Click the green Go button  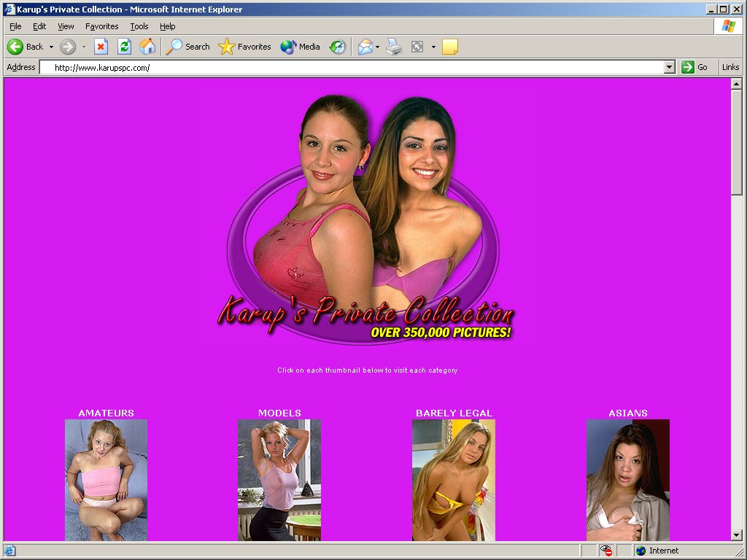694,67
